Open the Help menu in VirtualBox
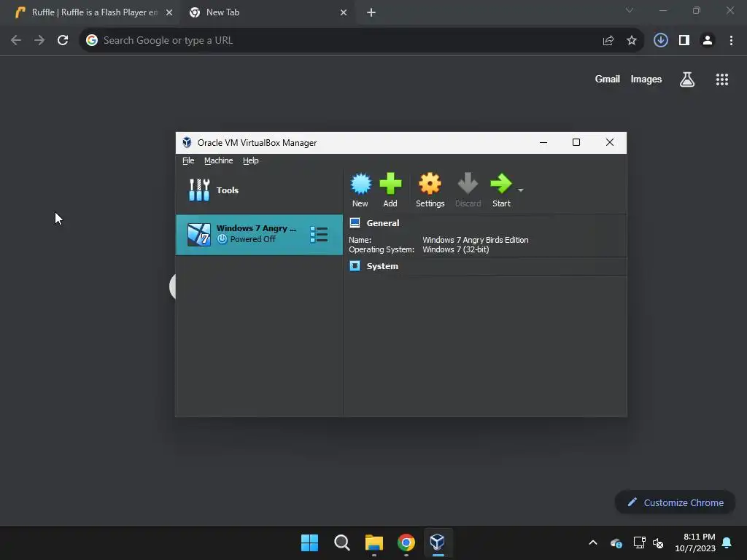Screen dimensions: 747x560 pyautogui.click(x=251, y=160)
